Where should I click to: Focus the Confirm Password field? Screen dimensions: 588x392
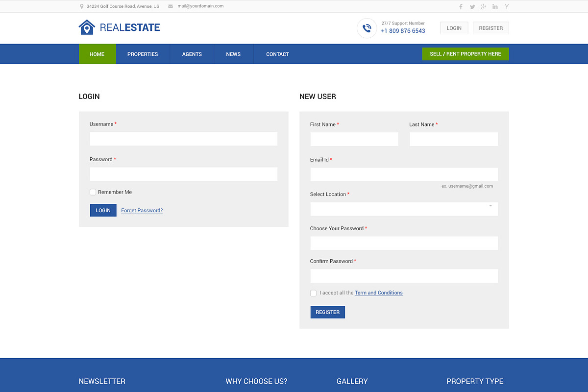click(404, 276)
